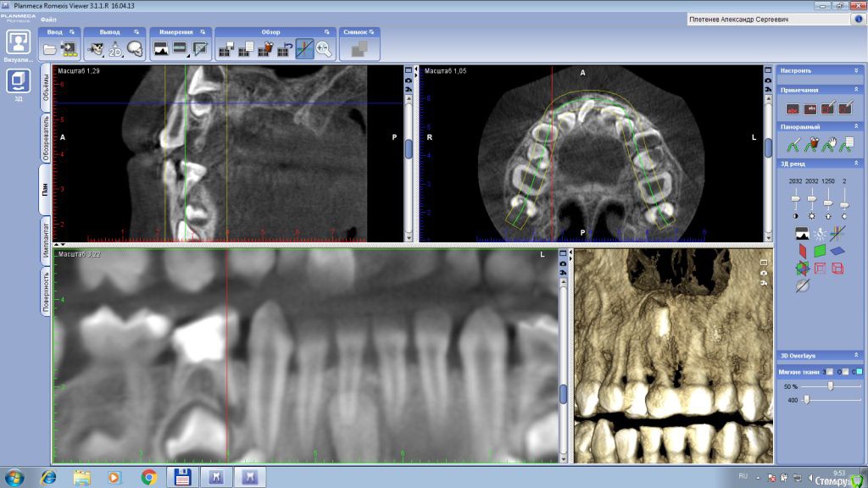Collapse the 3D Overlays panel
The width and height of the screenshot is (868, 488).
coord(858,355)
